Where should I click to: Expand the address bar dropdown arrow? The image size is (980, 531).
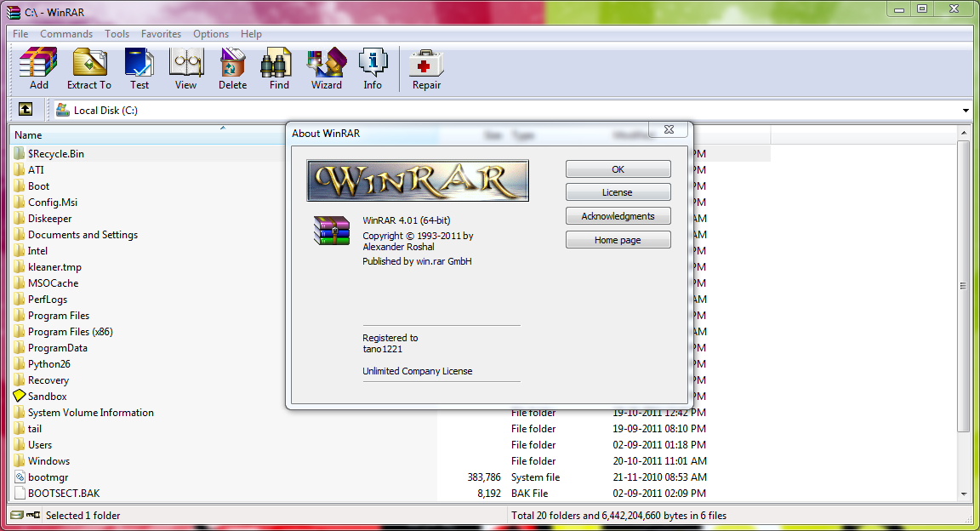966,110
